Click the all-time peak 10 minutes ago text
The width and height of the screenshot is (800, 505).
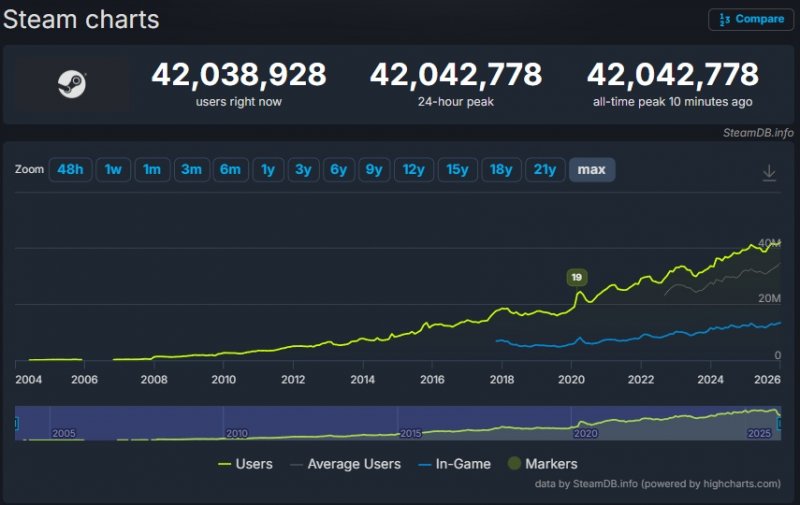click(672, 102)
